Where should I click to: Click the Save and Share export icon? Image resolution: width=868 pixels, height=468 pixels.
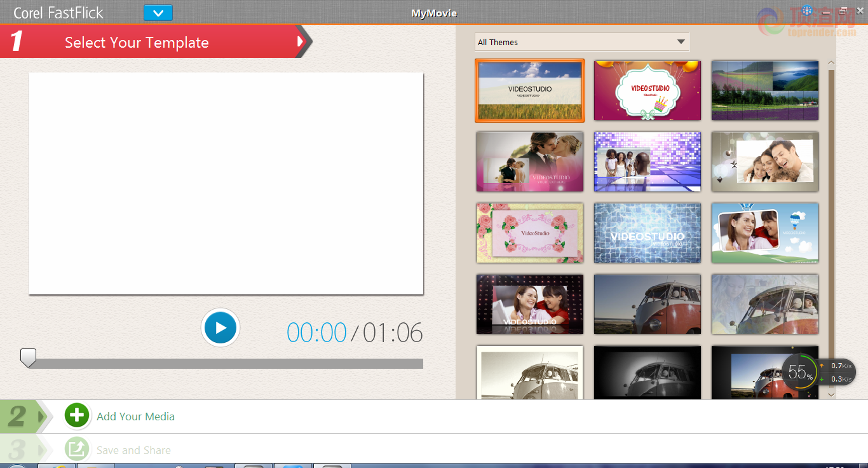77,450
